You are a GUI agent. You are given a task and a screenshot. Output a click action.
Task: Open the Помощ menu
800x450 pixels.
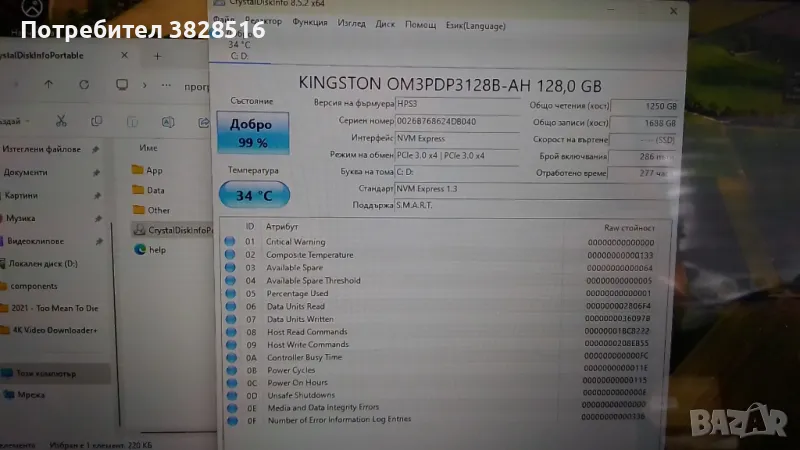click(420, 23)
